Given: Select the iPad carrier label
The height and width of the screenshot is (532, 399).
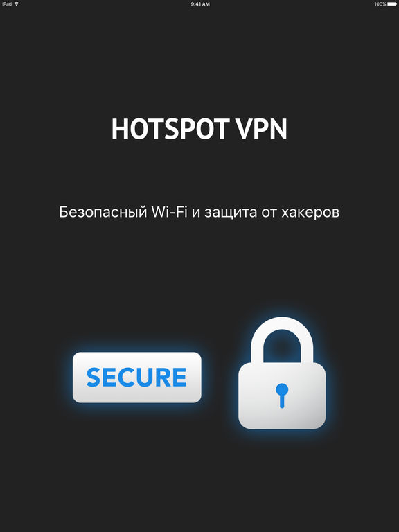Looking at the screenshot, I should (7, 4).
